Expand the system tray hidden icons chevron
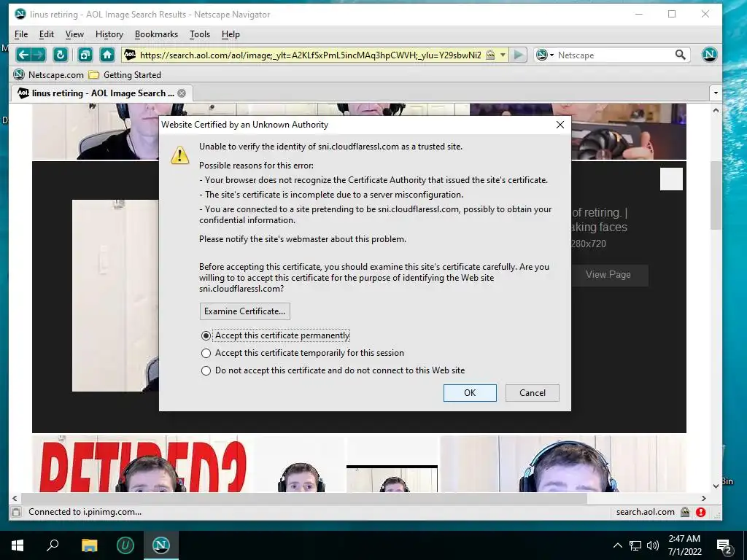Viewport: 747px width, 560px height. [617, 545]
